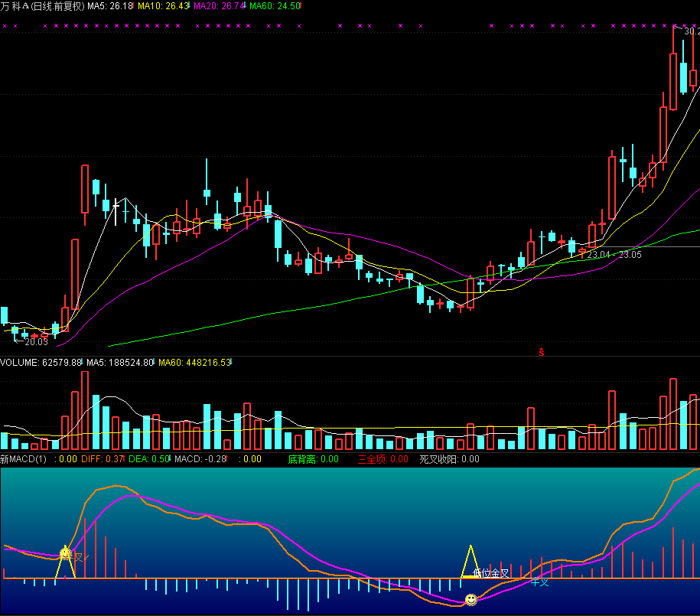700x616 pixels.
Task: Click the 低位金叉 signal label
Action: [490, 573]
